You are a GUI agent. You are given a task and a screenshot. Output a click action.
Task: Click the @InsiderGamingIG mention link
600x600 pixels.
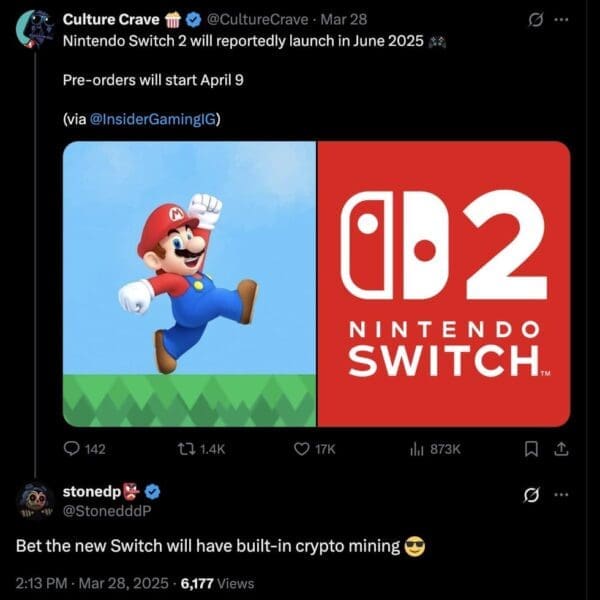coord(155,120)
